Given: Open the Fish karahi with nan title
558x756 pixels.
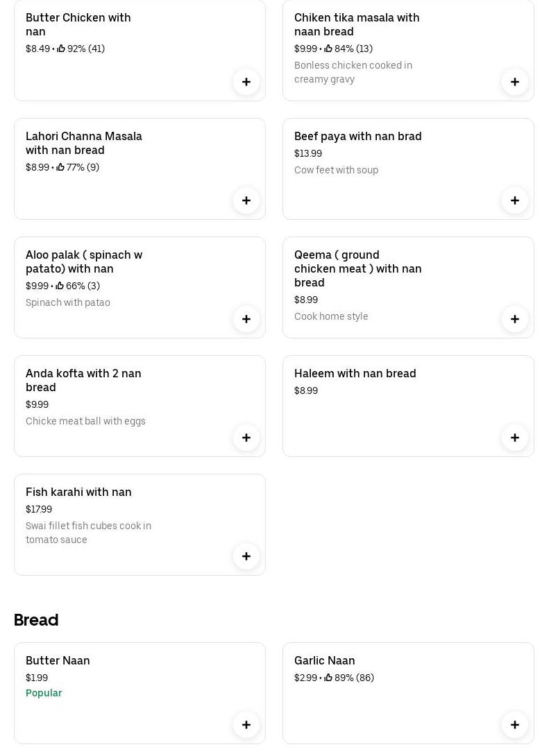Looking at the screenshot, I should pyautogui.click(x=78, y=492).
